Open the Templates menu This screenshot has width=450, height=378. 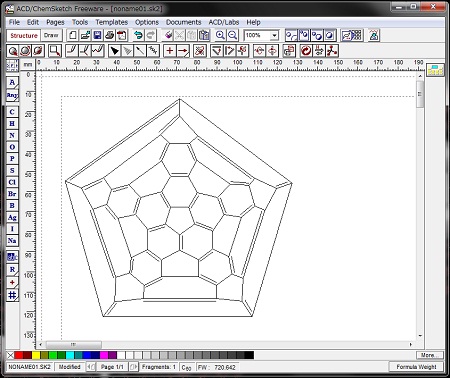pos(111,22)
